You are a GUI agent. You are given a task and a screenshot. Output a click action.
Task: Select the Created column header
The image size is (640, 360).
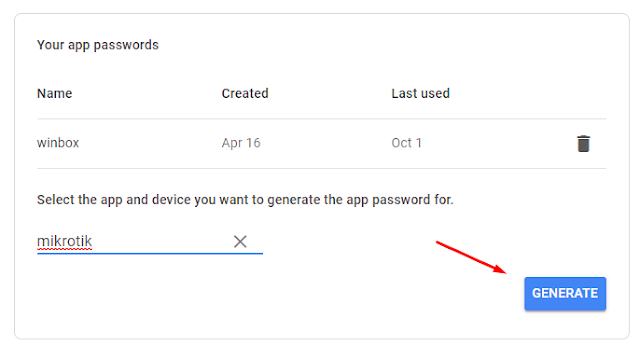coord(245,93)
